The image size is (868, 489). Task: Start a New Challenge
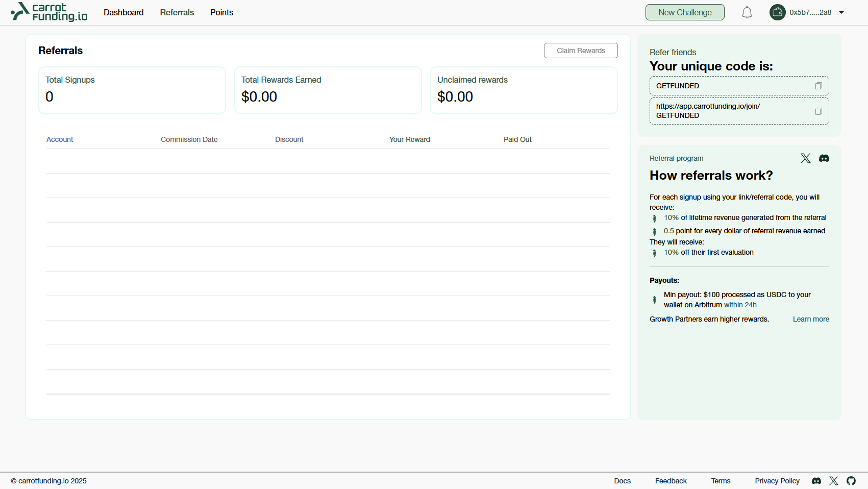(x=685, y=12)
